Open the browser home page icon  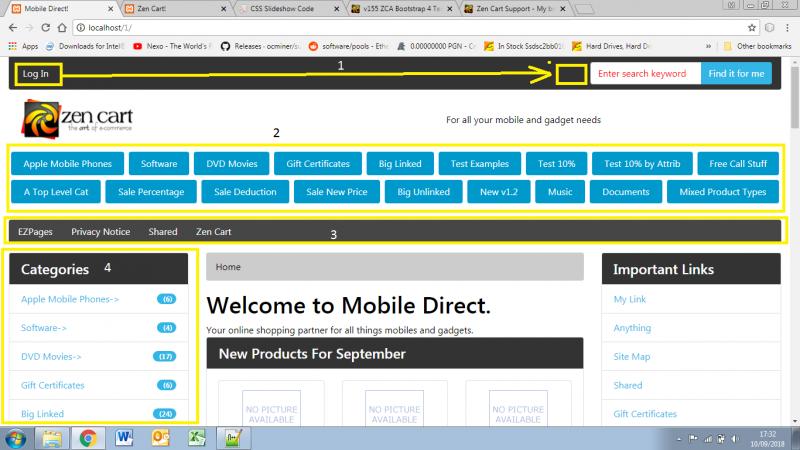(x=62, y=28)
